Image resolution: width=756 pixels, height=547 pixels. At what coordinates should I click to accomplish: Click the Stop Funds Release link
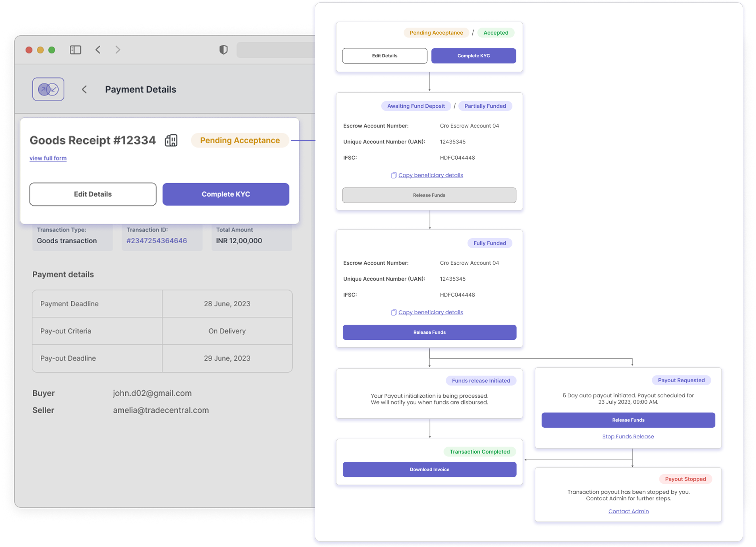pos(628,437)
